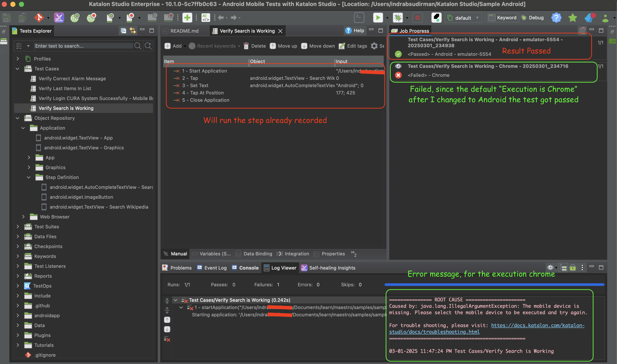
Task: Open the AI script generation icon
Action: (206, 18)
